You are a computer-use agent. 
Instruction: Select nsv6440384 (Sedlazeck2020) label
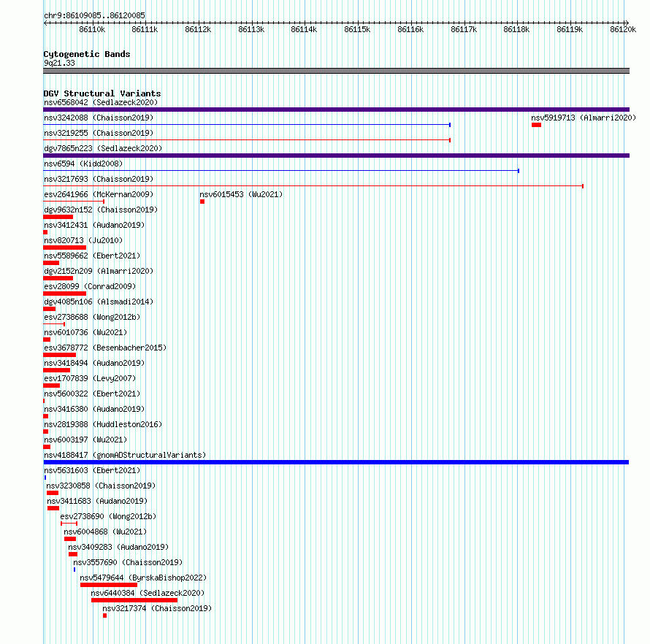(x=148, y=593)
